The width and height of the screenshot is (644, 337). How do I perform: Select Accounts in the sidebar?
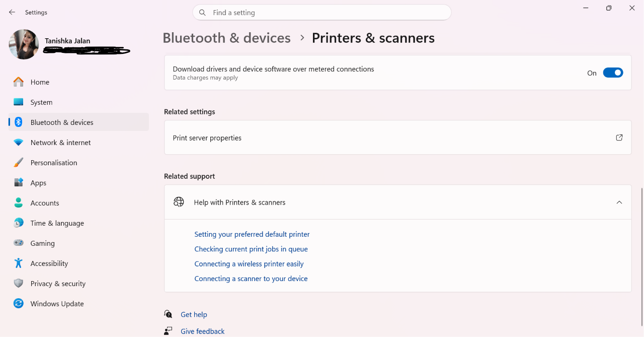coord(78,203)
